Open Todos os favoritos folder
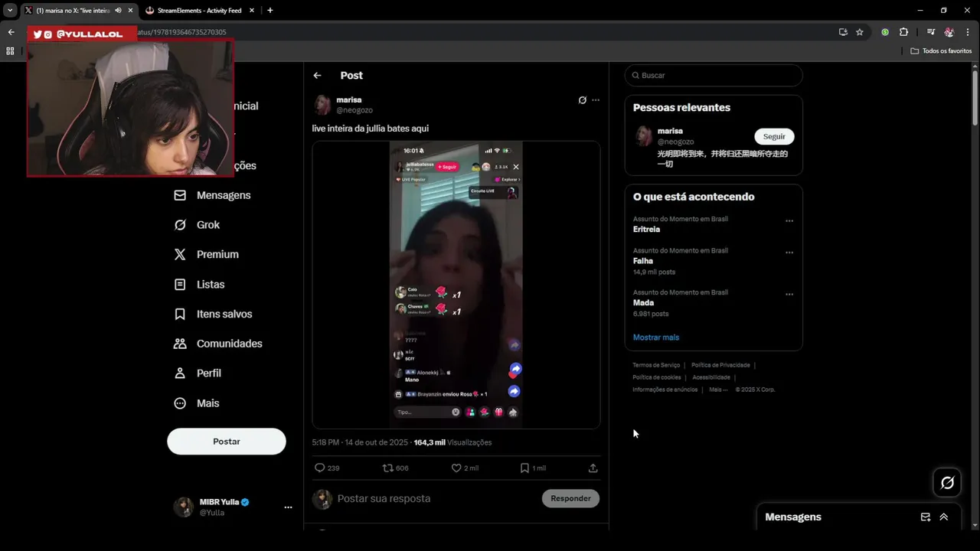Image resolution: width=980 pixels, height=551 pixels. point(941,51)
